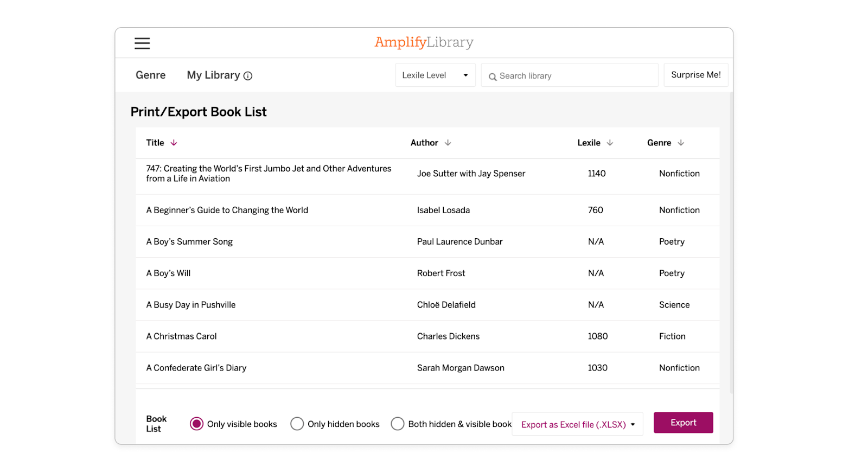Click the Surprise Me! button

696,75
